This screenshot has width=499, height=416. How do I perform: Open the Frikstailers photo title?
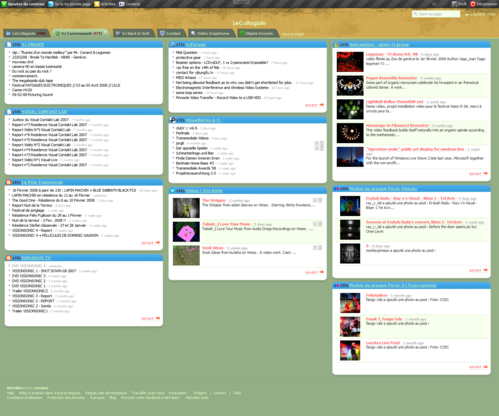pyautogui.click(x=377, y=295)
